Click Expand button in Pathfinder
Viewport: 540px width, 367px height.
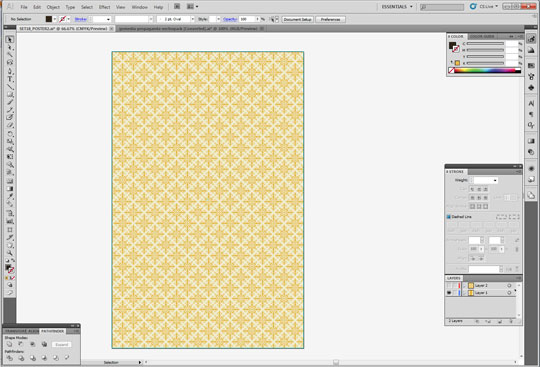coord(62,344)
